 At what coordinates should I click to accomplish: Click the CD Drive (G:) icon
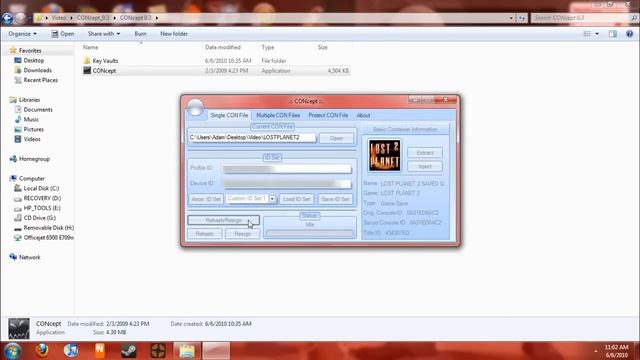pos(18,218)
